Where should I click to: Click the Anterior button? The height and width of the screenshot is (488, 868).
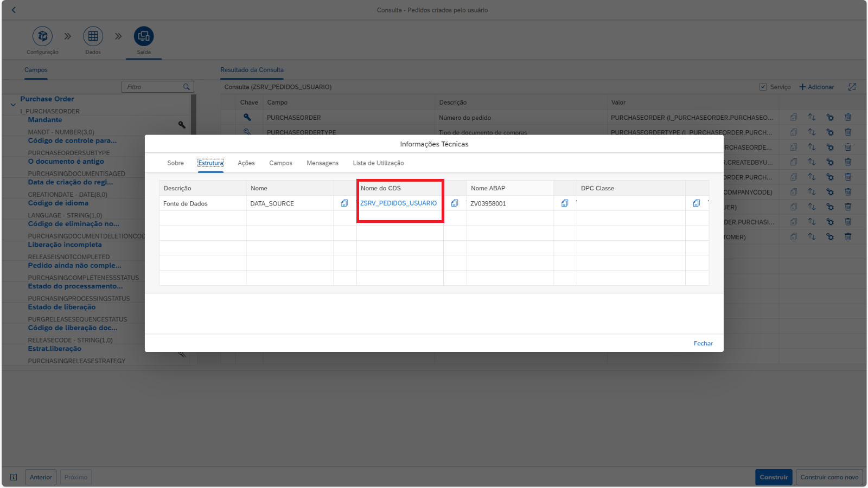[41, 477]
